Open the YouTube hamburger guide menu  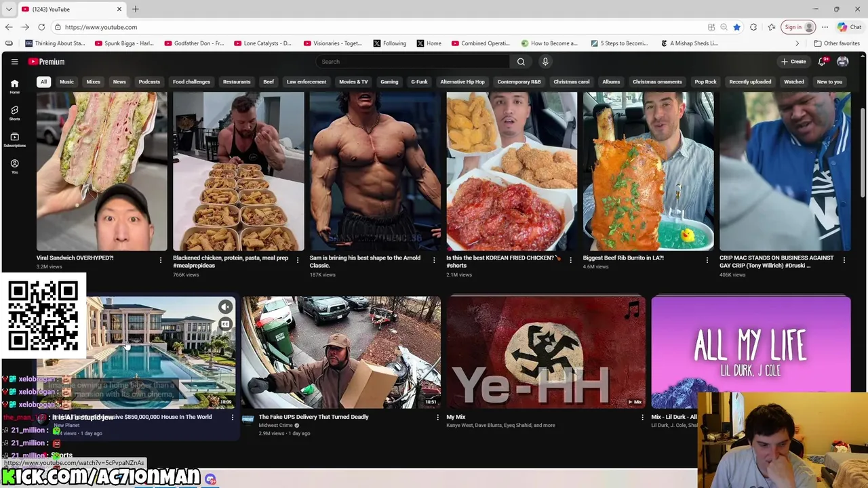point(14,62)
